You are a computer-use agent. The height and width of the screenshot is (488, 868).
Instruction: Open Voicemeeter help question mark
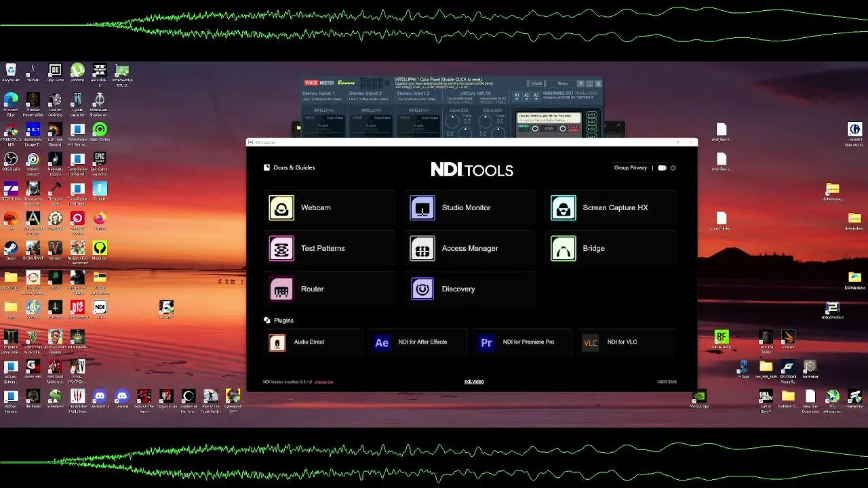pyautogui.click(x=580, y=83)
